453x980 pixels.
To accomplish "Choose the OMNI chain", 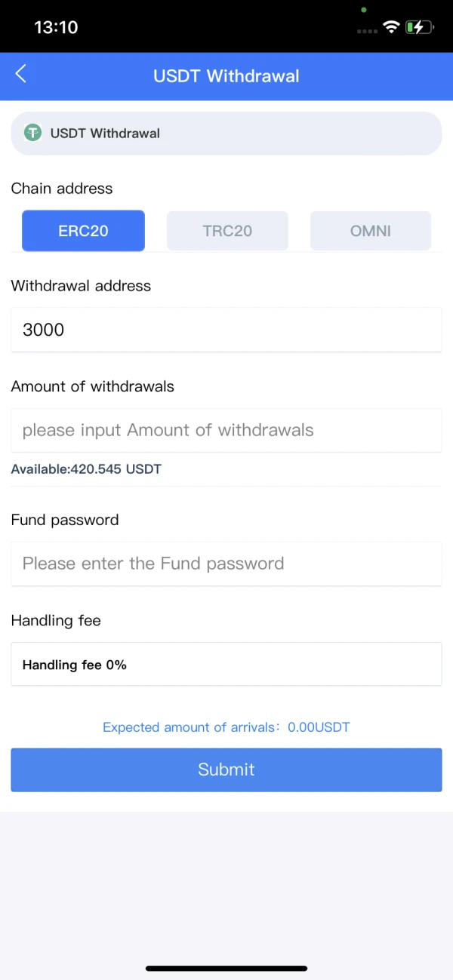I will [371, 231].
